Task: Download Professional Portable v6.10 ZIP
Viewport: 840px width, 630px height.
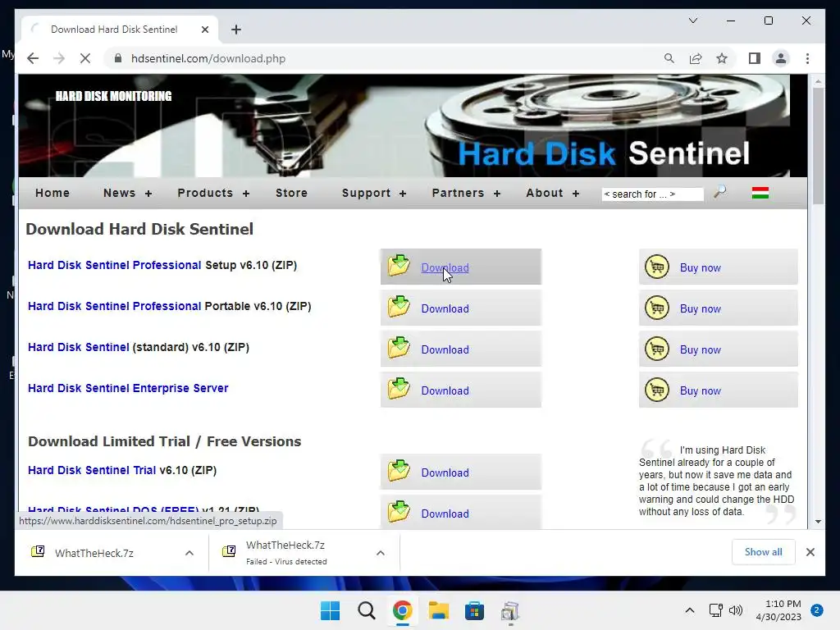Action: point(445,308)
